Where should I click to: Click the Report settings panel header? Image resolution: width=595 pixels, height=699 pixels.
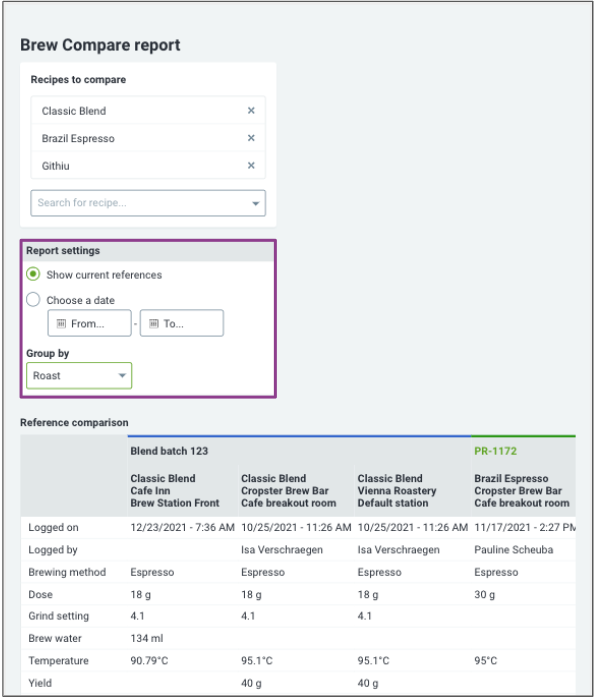pyautogui.click(x=148, y=251)
